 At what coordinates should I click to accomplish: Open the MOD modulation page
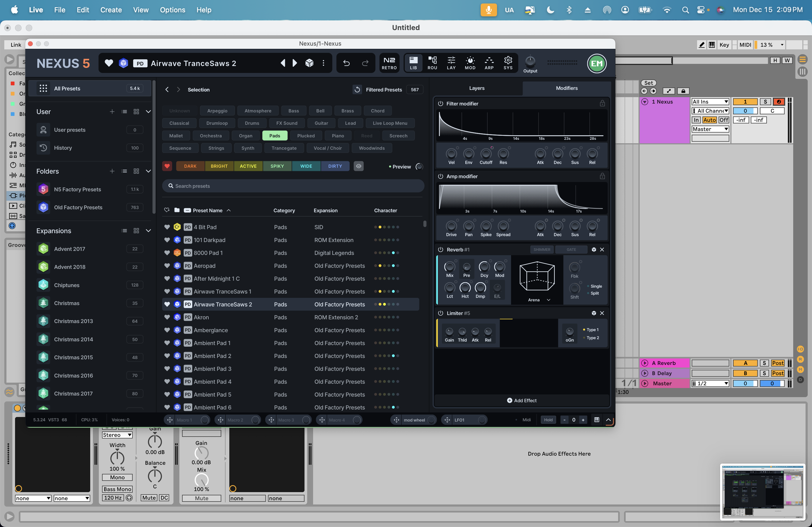point(470,63)
